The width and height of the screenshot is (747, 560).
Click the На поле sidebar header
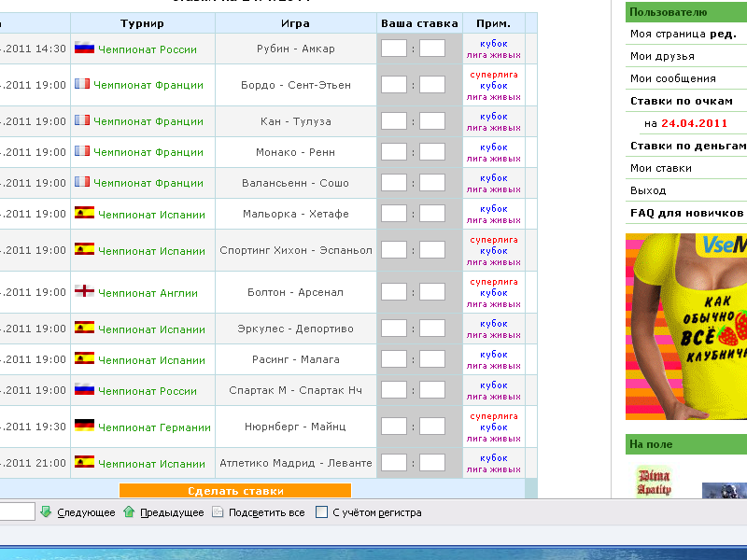point(686,444)
